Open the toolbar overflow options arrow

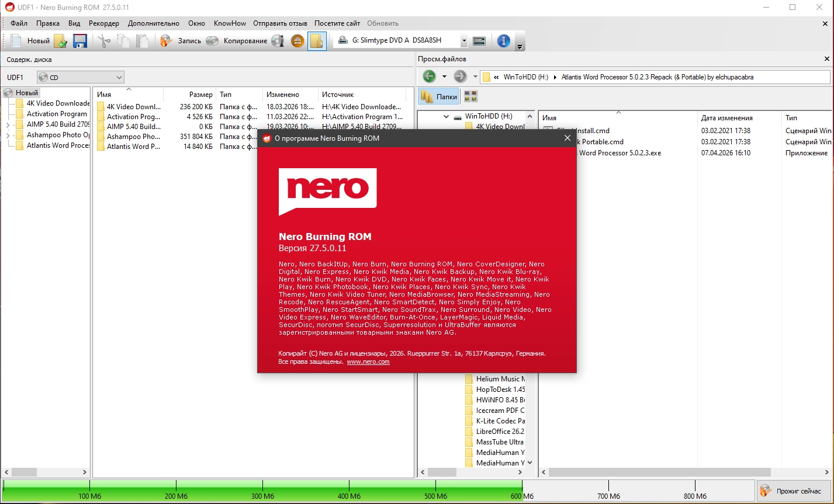[x=520, y=47]
